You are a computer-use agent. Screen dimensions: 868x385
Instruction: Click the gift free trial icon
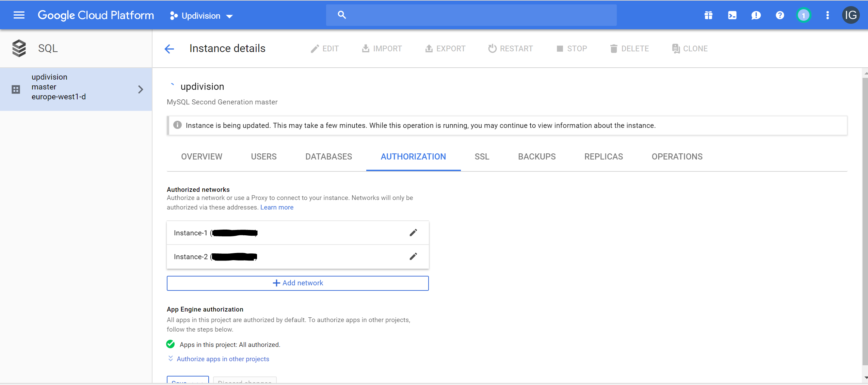pos(708,15)
